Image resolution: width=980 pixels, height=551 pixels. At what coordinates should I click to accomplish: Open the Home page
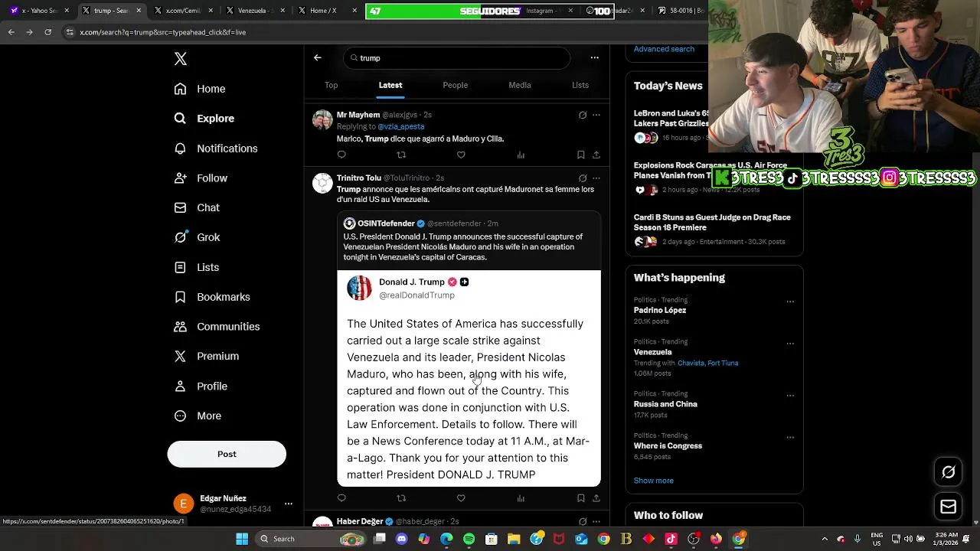click(200, 89)
